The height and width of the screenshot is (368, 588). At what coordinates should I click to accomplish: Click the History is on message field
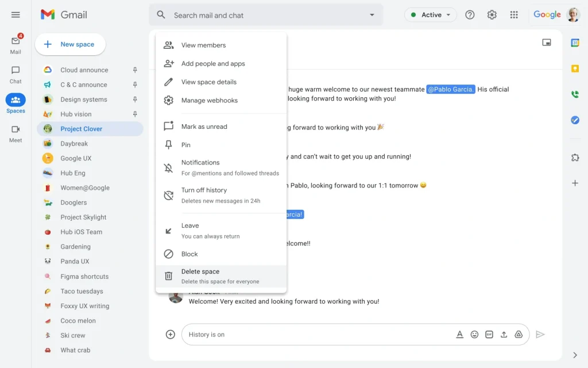pyautogui.click(x=316, y=335)
